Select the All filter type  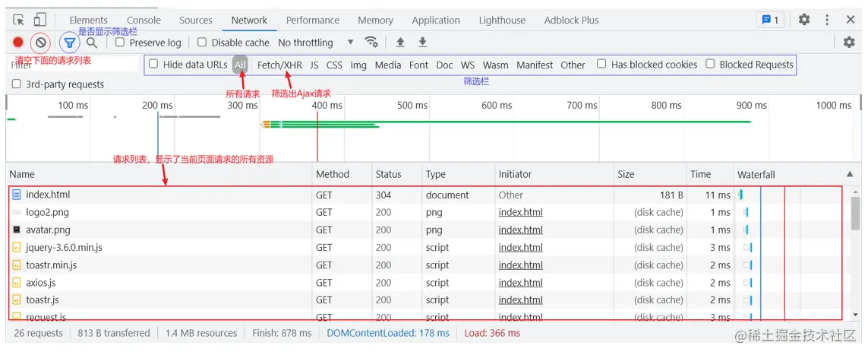pos(240,65)
